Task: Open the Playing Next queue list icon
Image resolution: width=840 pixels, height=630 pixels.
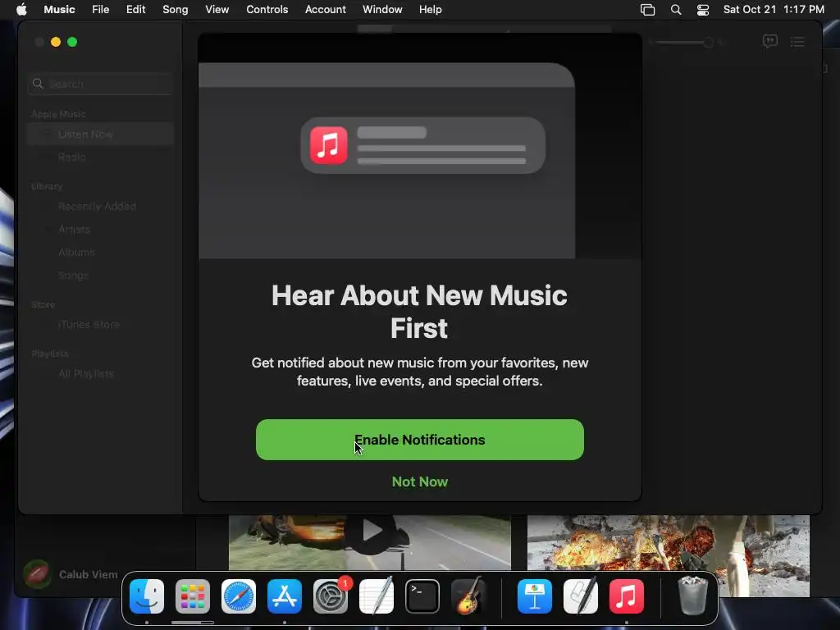Action: point(797,42)
